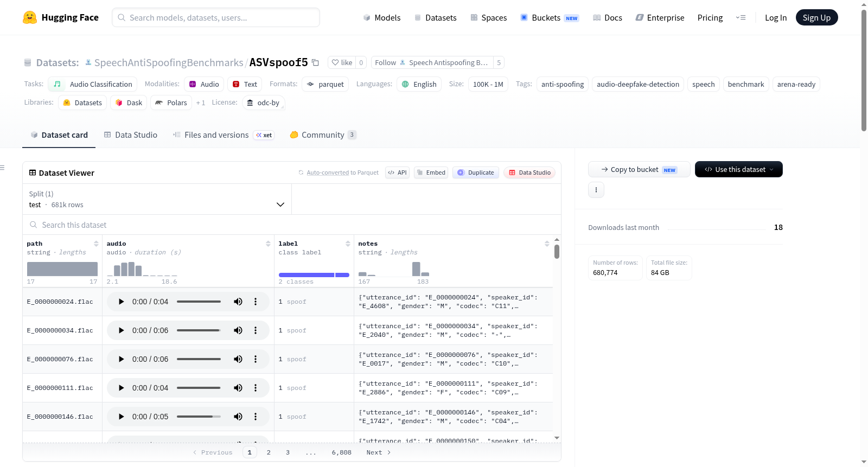Select the odc-by license tag

264,103
